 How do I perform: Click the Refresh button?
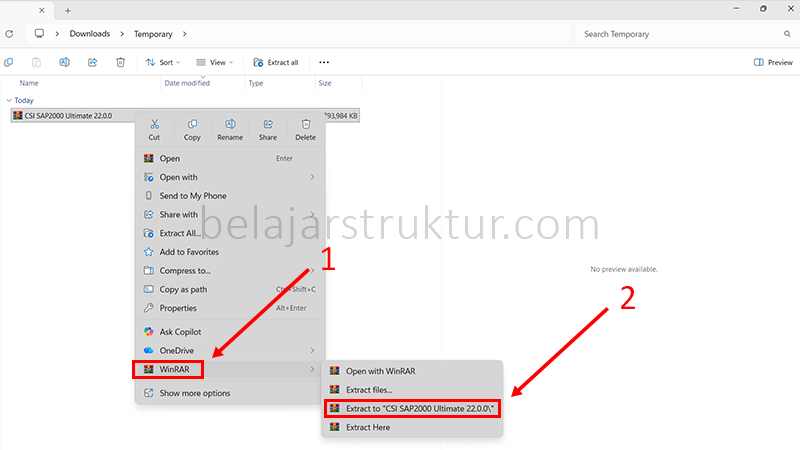[x=9, y=34]
